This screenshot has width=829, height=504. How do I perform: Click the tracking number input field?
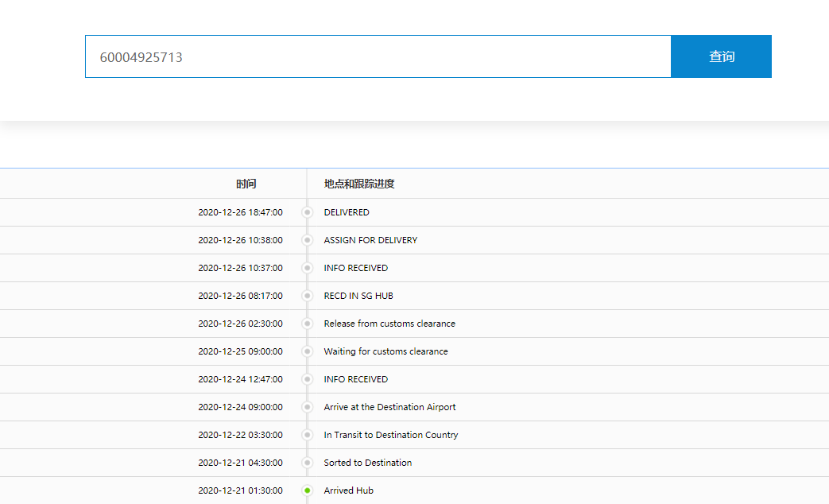[x=378, y=56]
